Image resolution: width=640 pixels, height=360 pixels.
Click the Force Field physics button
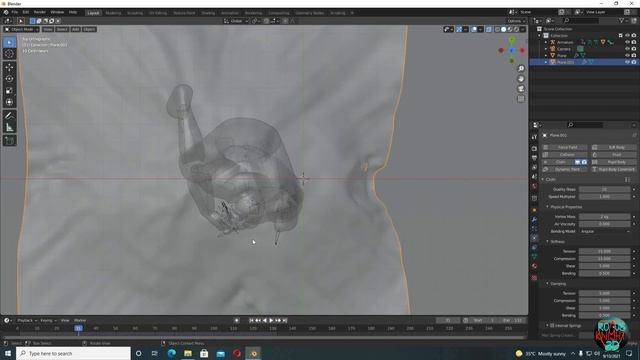[x=564, y=147]
